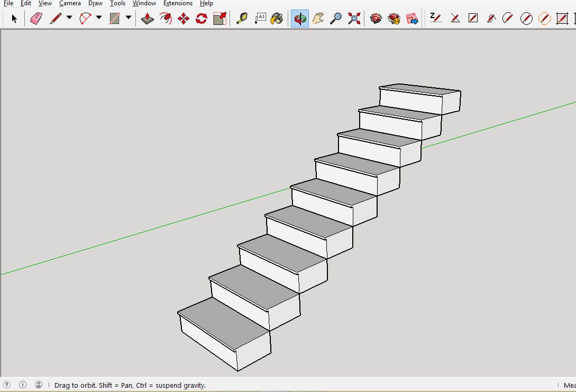576x392 pixels.
Task: Pick the Rotate tool
Action: point(202,19)
